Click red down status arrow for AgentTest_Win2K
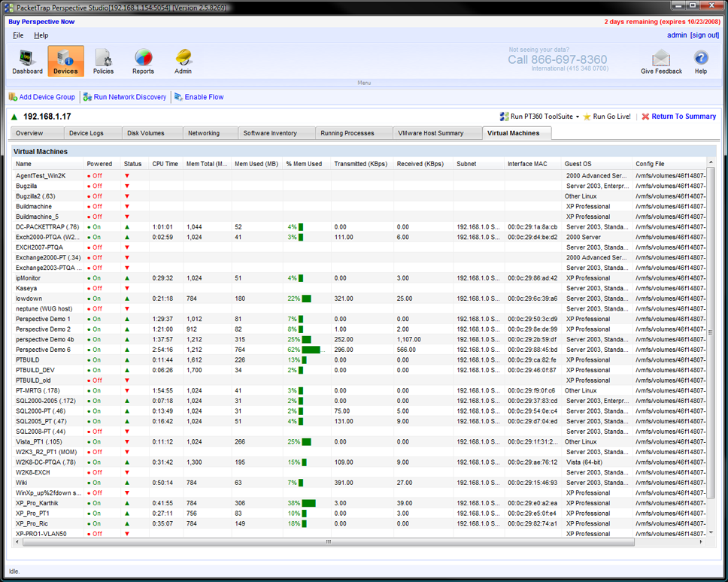 [x=127, y=176]
